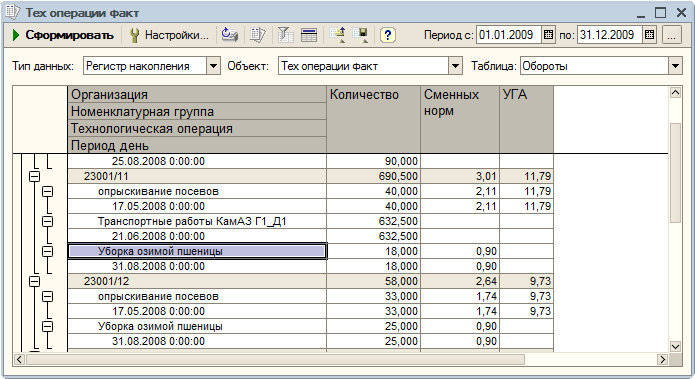Open the Тип данных dropdown
Viewport: 695px width, 379px height.
point(213,66)
